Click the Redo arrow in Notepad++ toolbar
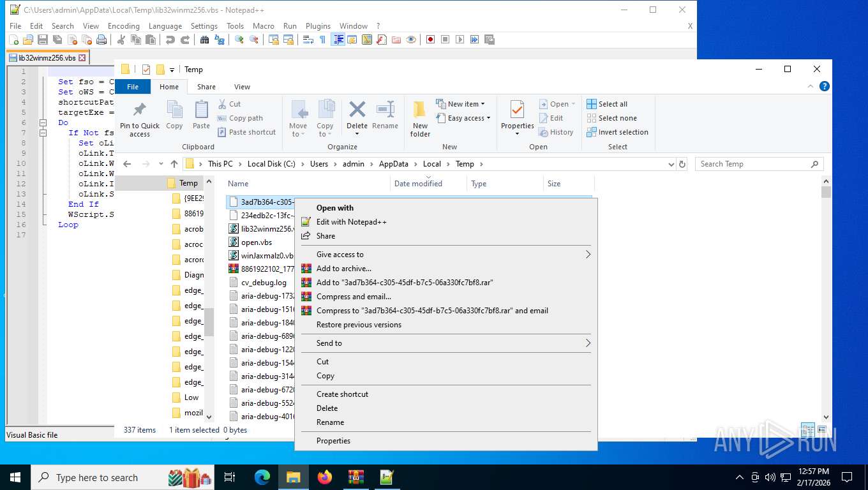 pyautogui.click(x=185, y=40)
